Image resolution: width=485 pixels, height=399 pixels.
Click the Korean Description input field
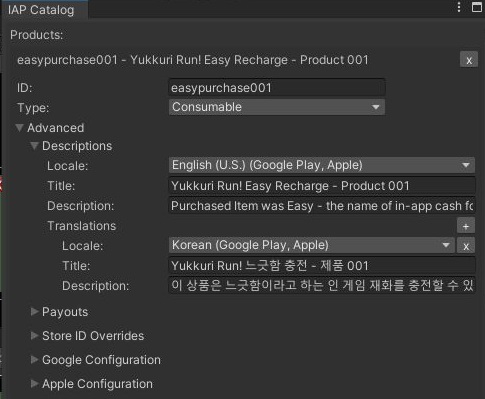coord(322,286)
